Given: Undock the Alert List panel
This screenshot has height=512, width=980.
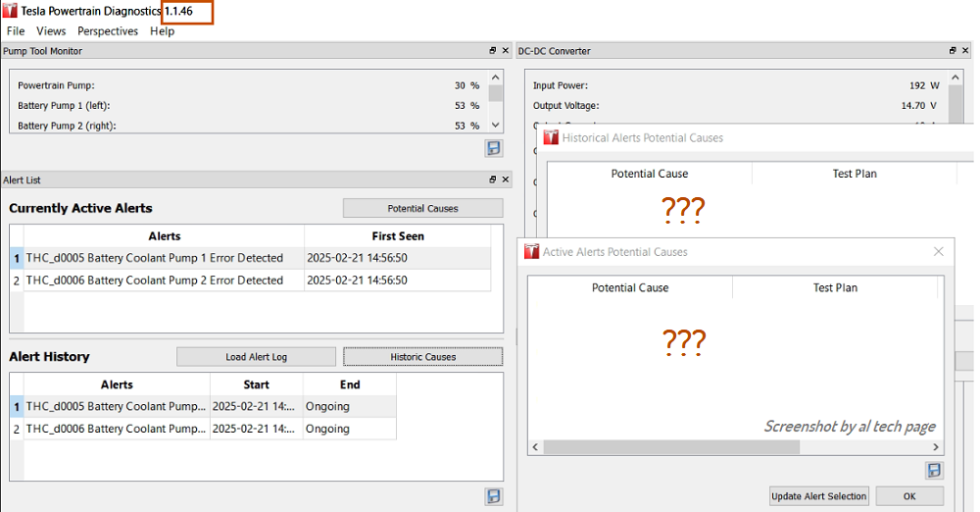Looking at the screenshot, I should (493, 179).
